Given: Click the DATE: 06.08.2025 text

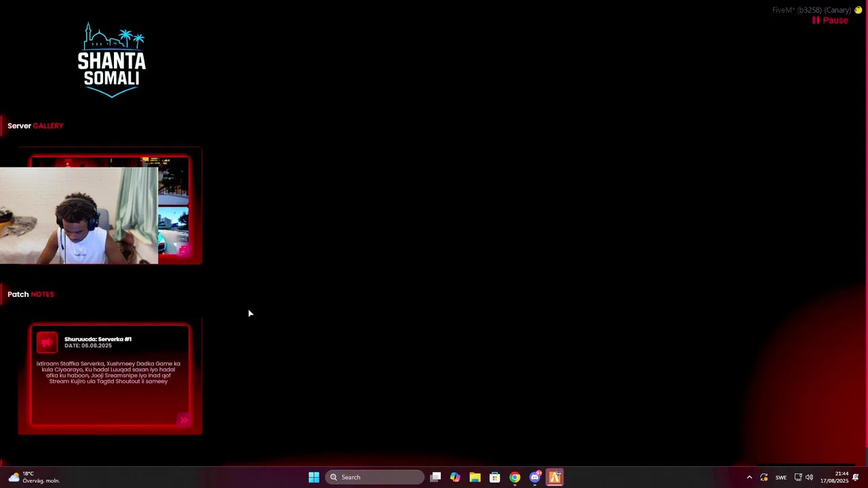Looking at the screenshot, I should click(x=88, y=346).
